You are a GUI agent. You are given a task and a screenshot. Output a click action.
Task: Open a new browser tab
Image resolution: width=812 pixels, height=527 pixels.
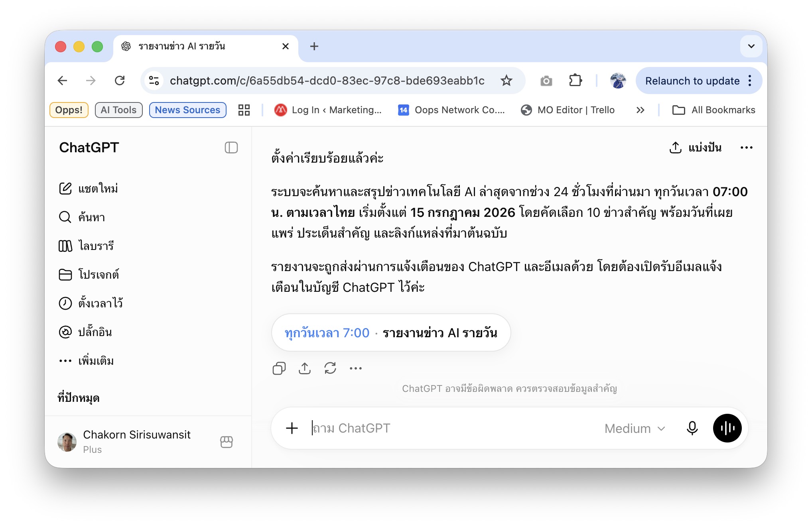click(x=314, y=46)
